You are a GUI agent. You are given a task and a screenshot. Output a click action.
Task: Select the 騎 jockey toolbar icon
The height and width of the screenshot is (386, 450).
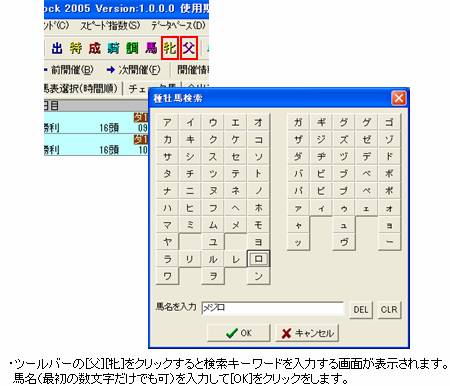[x=114, y=49]
